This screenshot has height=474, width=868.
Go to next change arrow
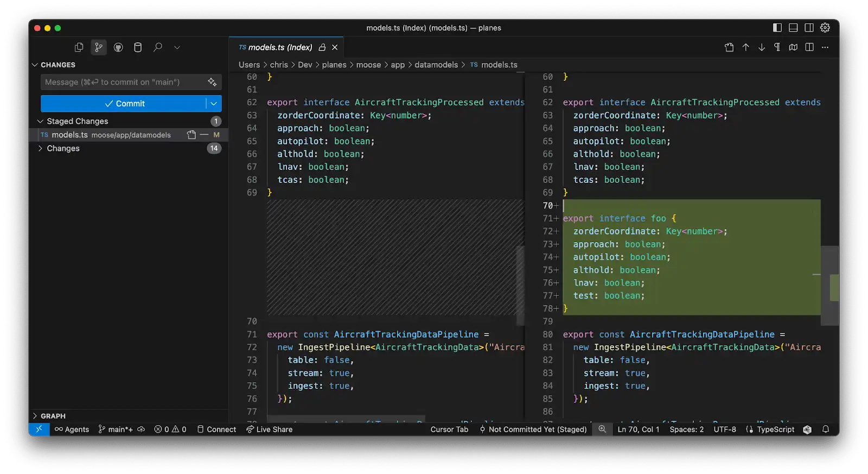[762, 47]
